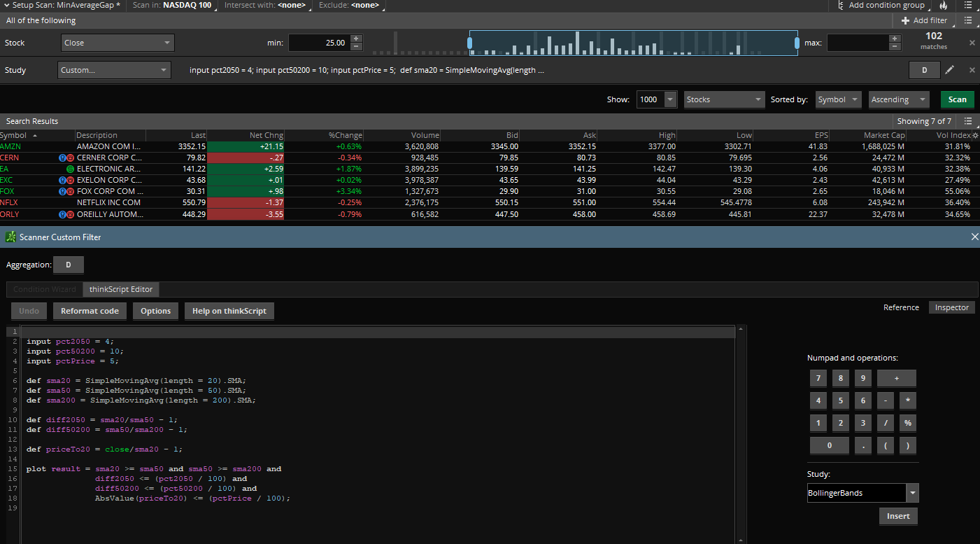Close the Scanner Custom Filter panel

[x=975, y=237]
